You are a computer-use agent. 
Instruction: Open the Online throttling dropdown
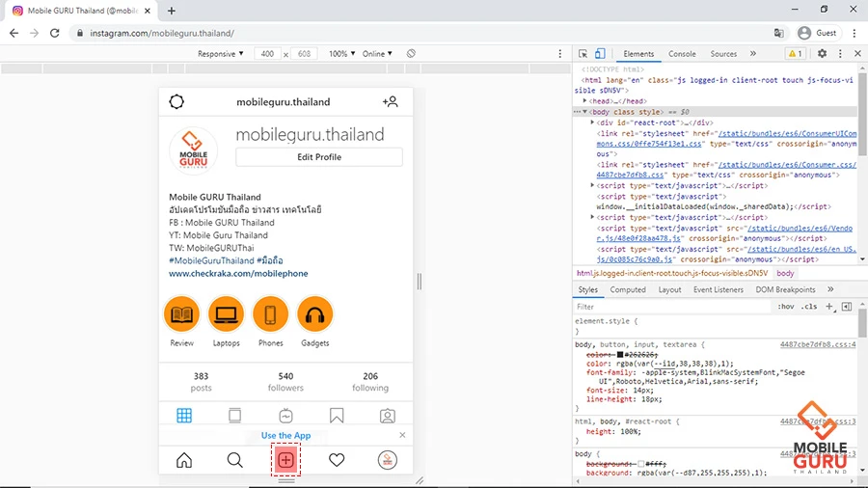pyautogui.click(x=376, y=54)
